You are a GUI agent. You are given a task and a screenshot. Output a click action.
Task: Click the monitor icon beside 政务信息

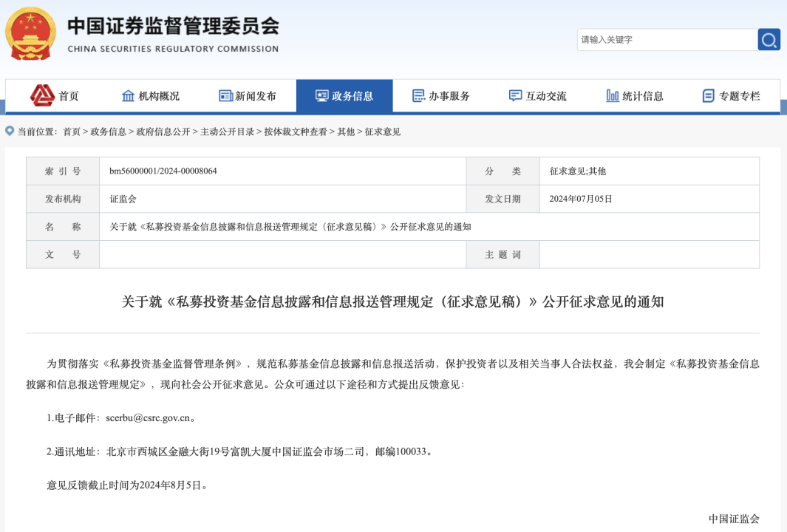[x=321, y=96]
